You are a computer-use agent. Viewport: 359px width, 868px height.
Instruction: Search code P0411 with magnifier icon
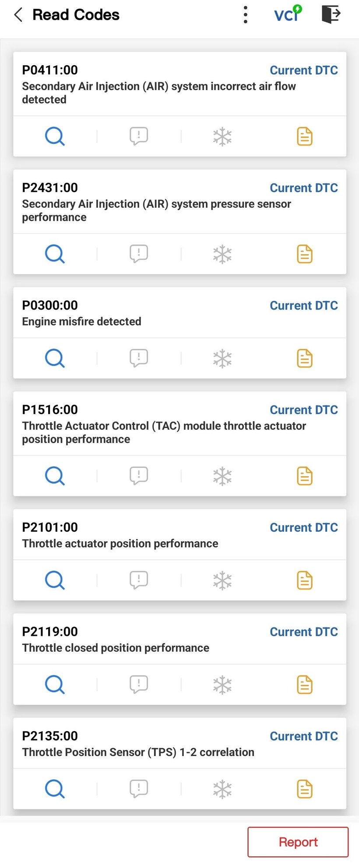click(55, 136)
